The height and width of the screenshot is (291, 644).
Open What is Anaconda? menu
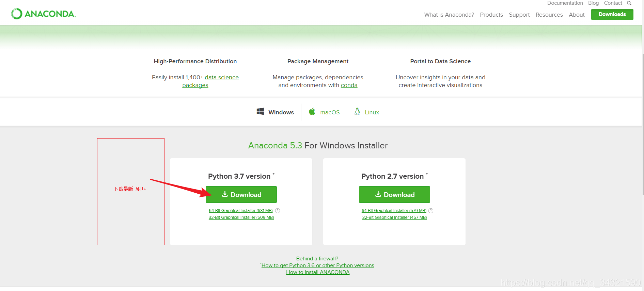coord(449,15)
